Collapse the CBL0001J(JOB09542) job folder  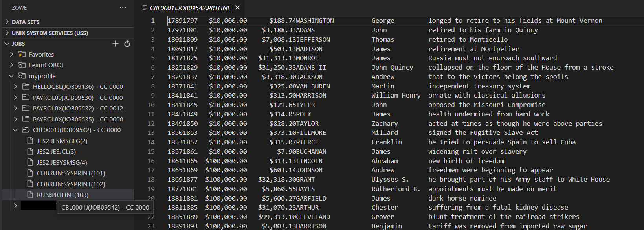pyautogui.click(x=15, y=130)
